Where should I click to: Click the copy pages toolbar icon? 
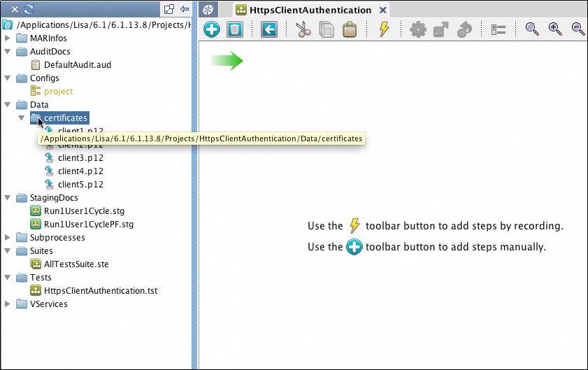(x=327, y=29)
